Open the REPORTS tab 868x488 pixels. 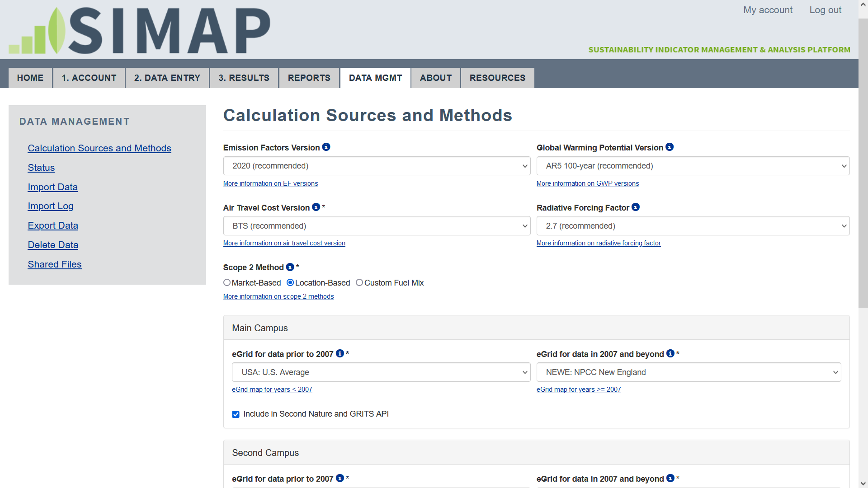click(x=309, y=78)
